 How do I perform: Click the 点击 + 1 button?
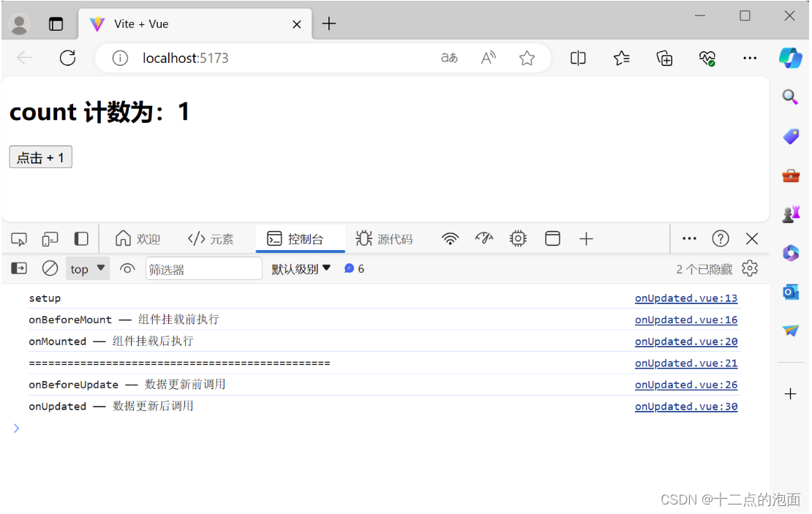(40, 156)
